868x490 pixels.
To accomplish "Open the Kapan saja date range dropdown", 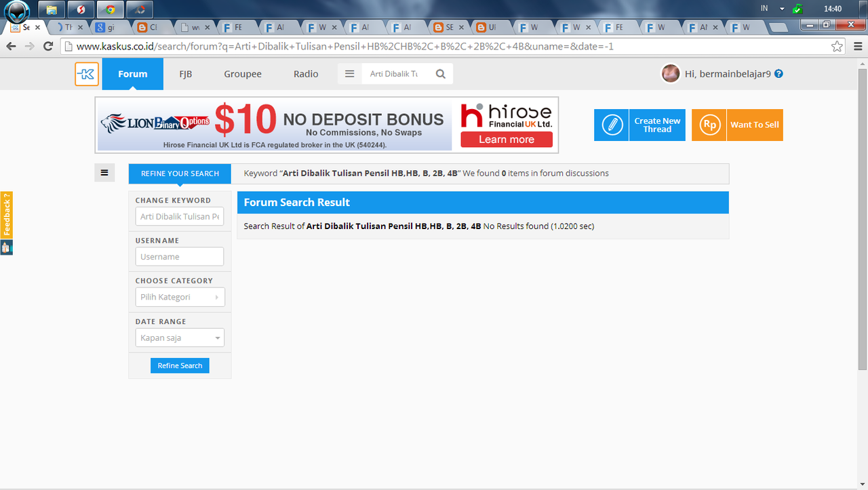I will (x=180, y=338).
